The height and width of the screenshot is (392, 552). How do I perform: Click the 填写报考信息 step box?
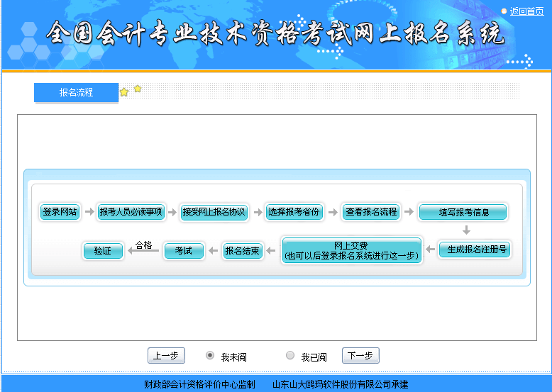(463, 212)
